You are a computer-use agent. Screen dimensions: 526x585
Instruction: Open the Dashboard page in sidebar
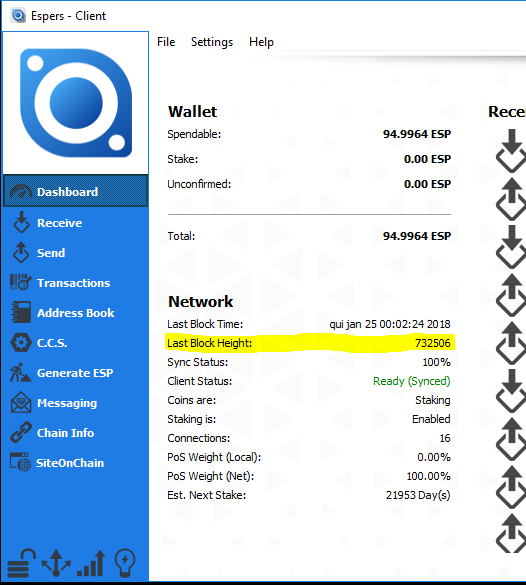[x=75, y=191]
